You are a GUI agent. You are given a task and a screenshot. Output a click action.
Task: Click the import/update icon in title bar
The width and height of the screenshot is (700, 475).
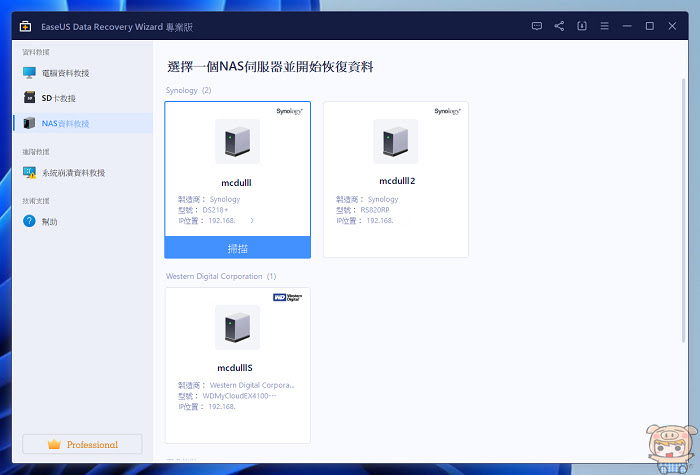(x=582, y=26)
